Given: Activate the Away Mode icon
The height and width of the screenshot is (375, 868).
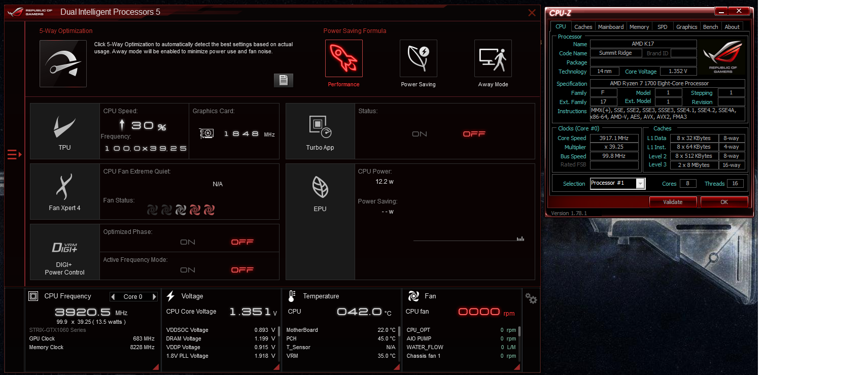Looking at the screenshot, I should (x=493, y=58).
